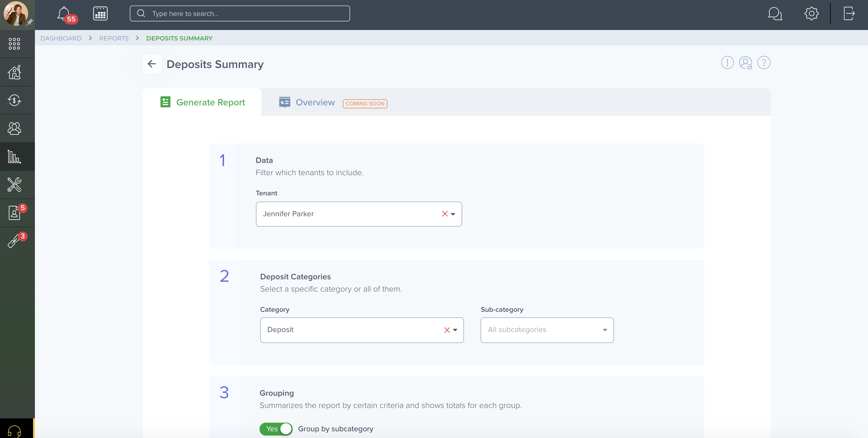Expand the Category dropdown arrow

[x=455, y=330]
